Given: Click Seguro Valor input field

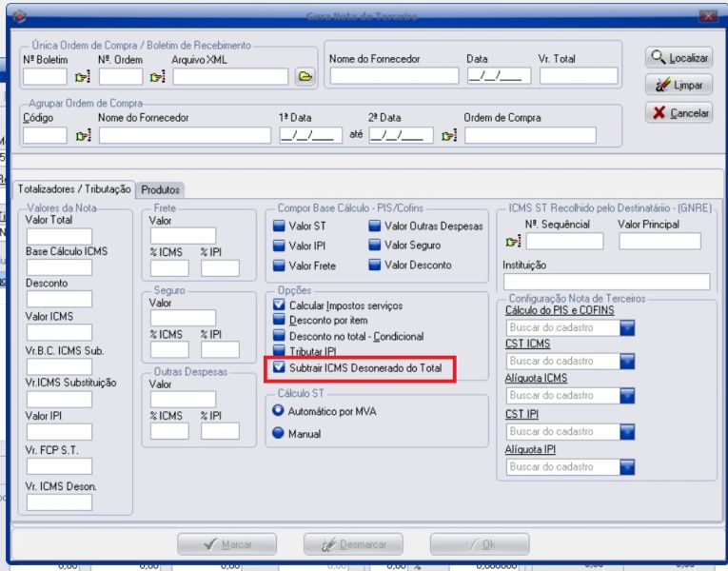Looking at the screenshot, I should click(x=183, y=318).
